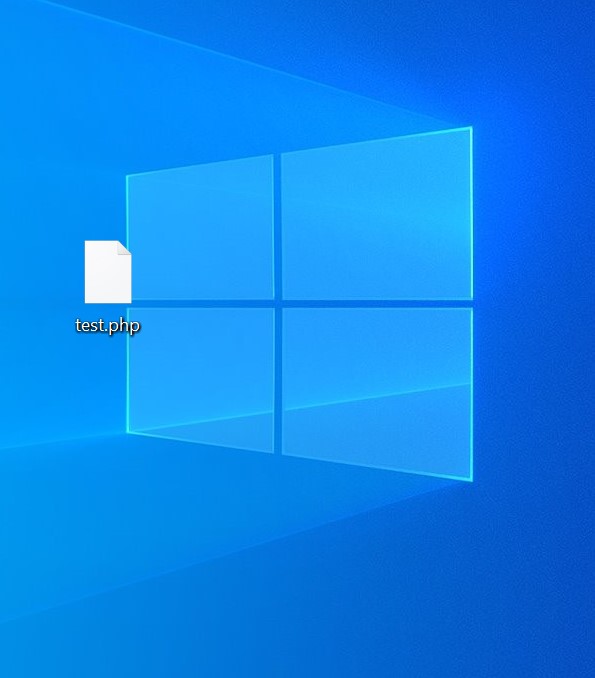This screenshot has height=678, width=595.
Task: Select the test.php file icon
Action: pos(108,272)
